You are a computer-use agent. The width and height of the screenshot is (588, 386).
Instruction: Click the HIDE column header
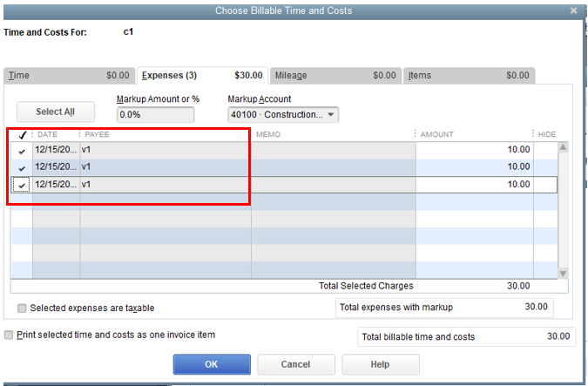pyautogui.click(x=547, y=135)
